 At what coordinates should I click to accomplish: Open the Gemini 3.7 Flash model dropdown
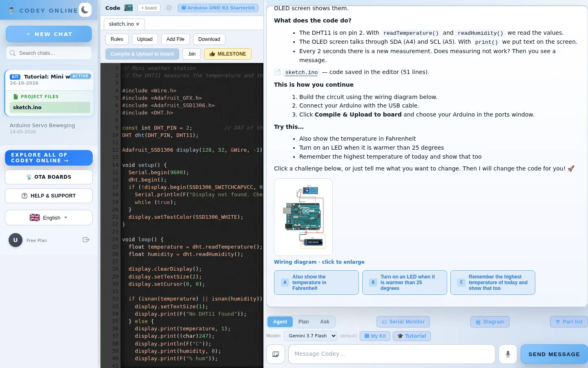311,336
